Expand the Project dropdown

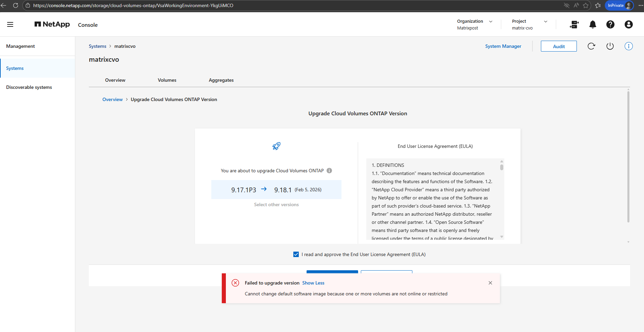click(545, 21)
